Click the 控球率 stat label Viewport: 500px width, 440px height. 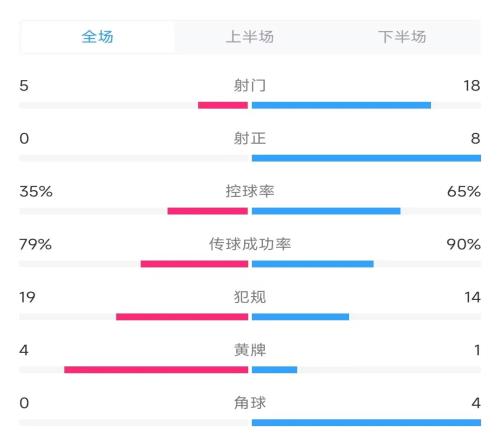250,191
